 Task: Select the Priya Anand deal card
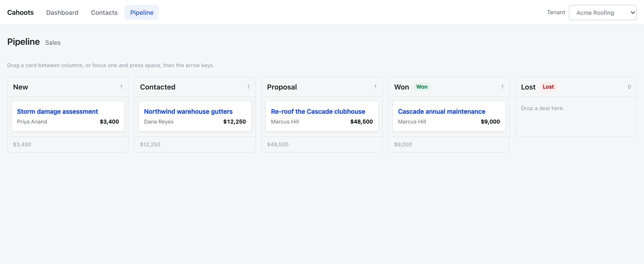pos(68,116)
